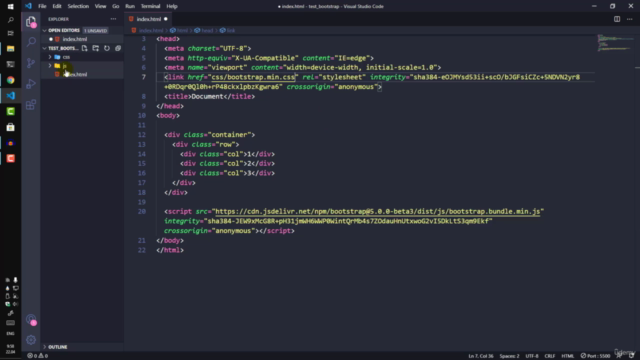The image size is (640, 360).
Task: Refresh the explorer file tree
Action: click(107, 48)
